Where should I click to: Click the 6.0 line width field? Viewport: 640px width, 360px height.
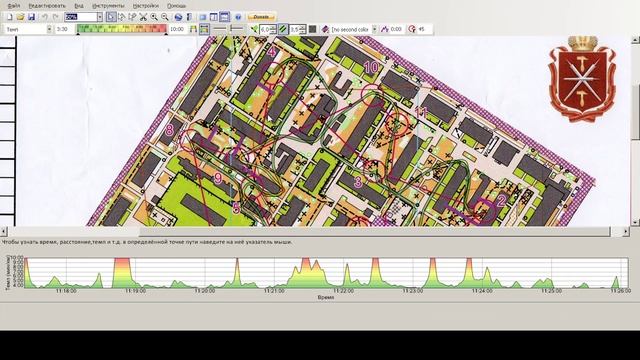(x=268, y=29)
